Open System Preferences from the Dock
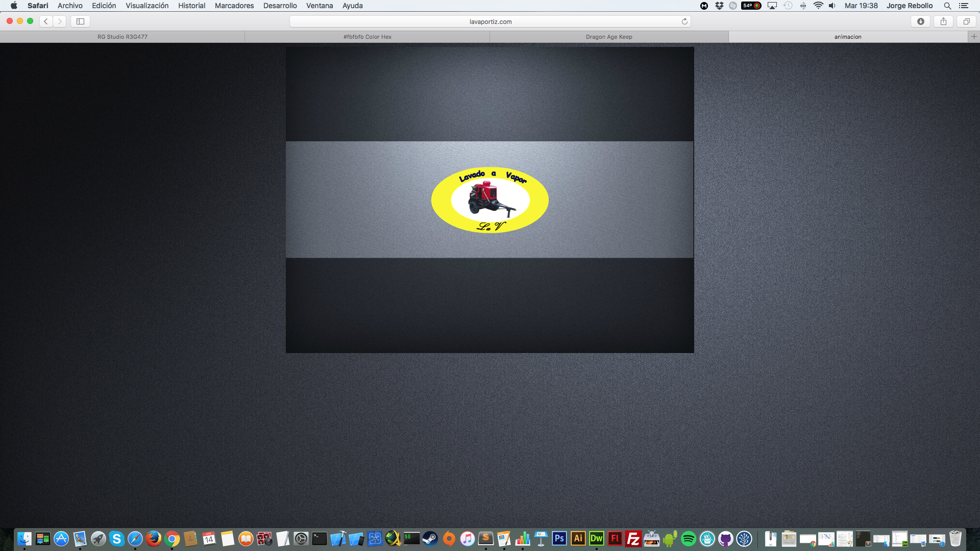The width and height of the screenshot is (980, 551). click(x=301, y=538)
